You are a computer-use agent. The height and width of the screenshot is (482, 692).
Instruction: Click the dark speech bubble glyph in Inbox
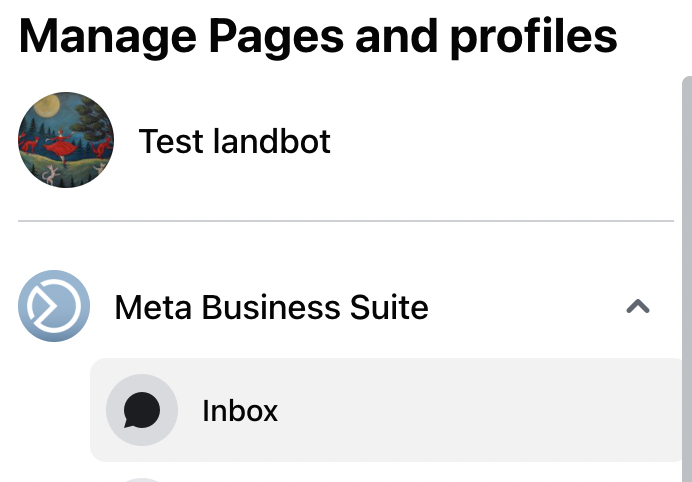click(142, 410)
